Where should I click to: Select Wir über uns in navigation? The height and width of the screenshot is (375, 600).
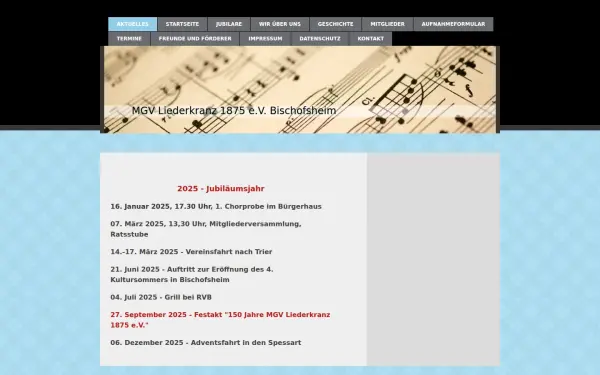pos(280,24)
